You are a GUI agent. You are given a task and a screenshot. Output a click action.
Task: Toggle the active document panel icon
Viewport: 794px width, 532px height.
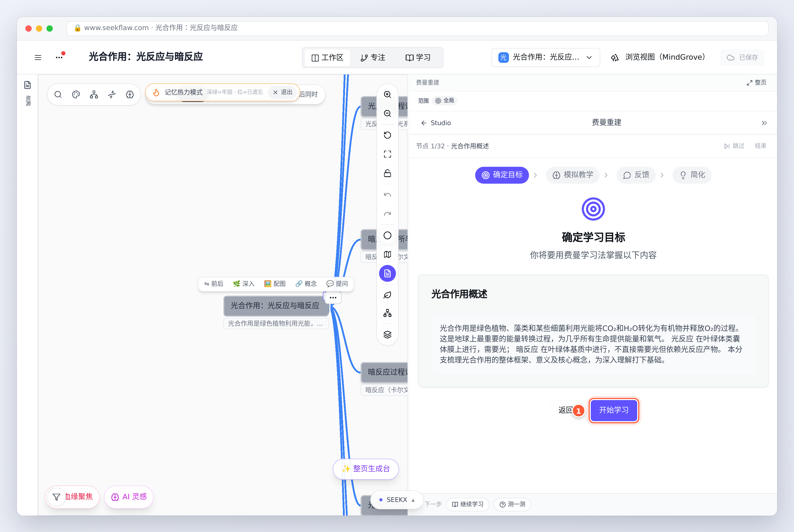click(387, 273)
